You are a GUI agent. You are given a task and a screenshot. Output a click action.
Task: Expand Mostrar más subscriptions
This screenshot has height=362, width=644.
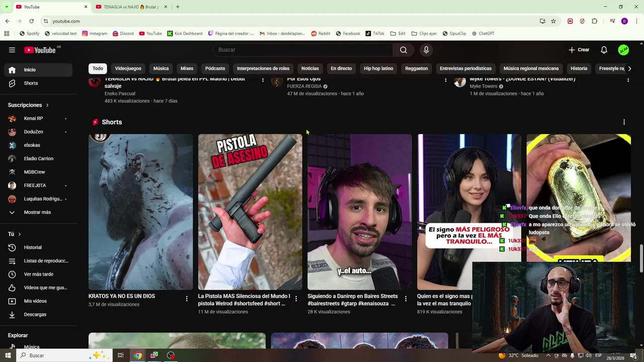click(x=38, y=212)
